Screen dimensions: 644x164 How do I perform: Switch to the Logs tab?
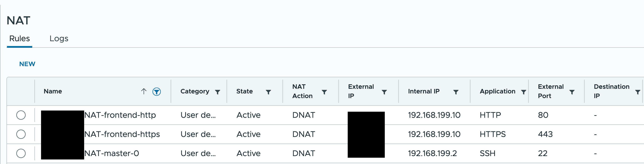pyautogui.click(x=59, y=39)
